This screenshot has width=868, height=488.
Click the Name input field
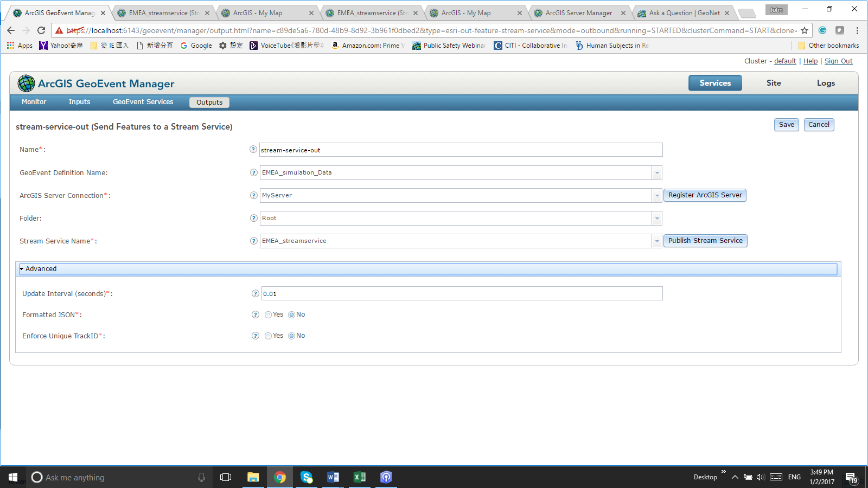coord(461,150)
